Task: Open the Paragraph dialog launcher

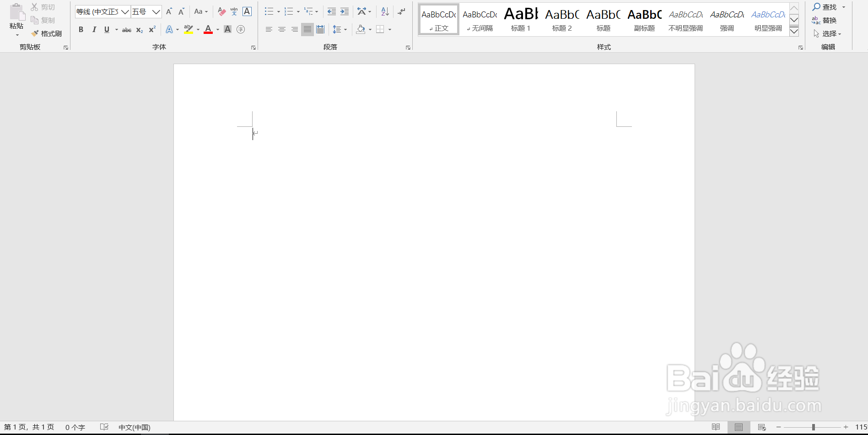Action: (x=408, y=48)
